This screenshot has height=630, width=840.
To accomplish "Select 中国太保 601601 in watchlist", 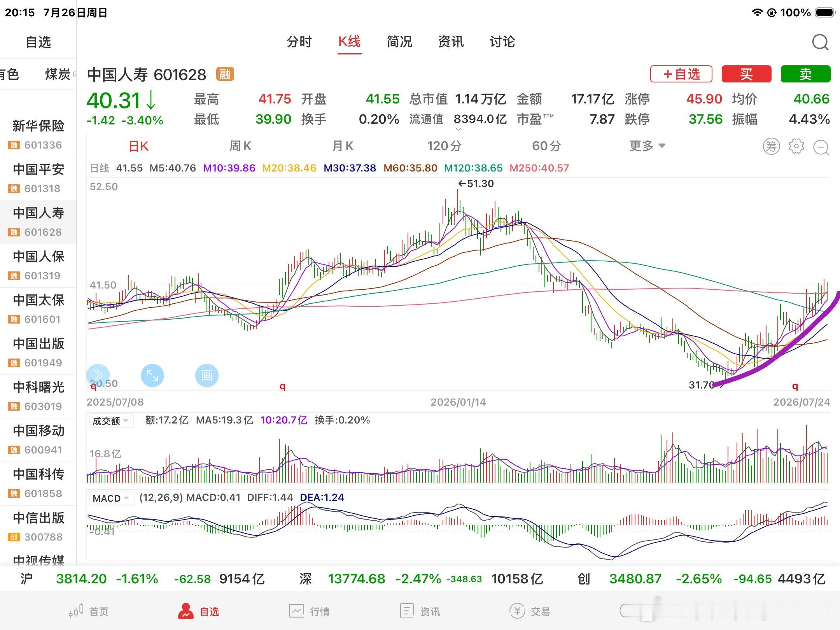I will coord(38,309).
